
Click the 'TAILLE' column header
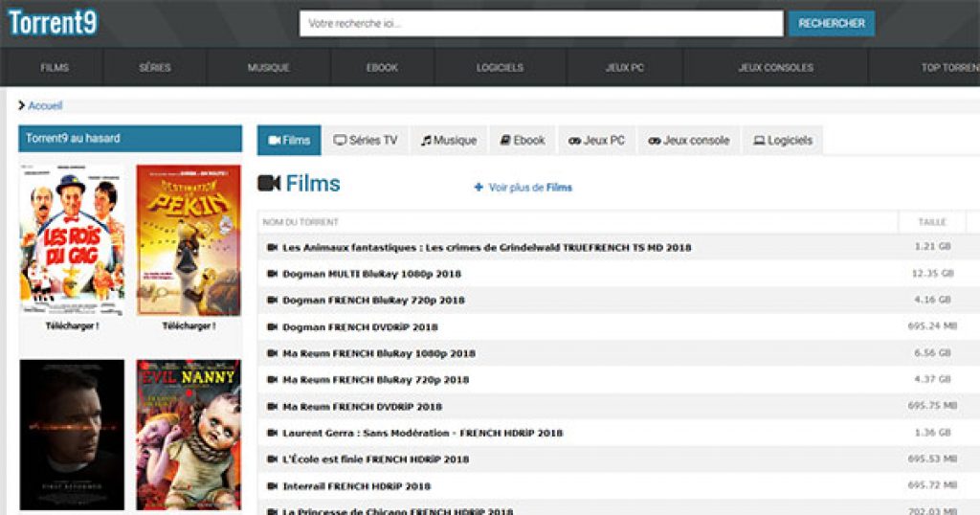click(932, 222)
